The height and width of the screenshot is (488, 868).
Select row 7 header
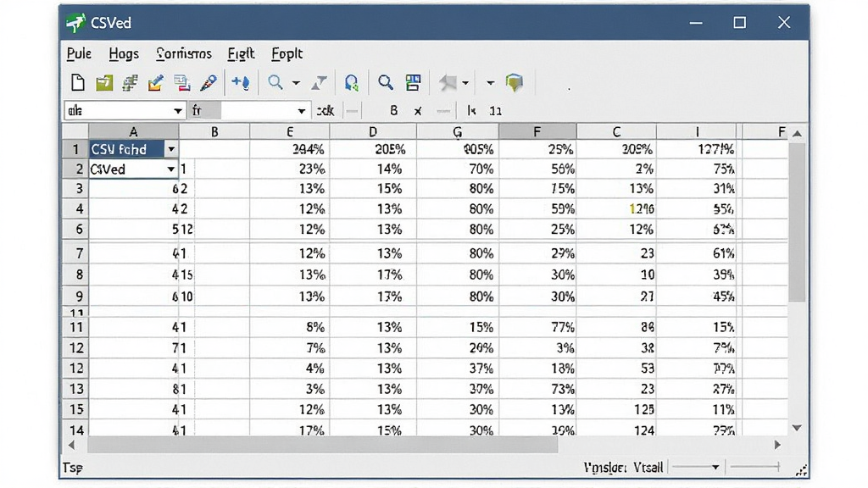(75, 253)
